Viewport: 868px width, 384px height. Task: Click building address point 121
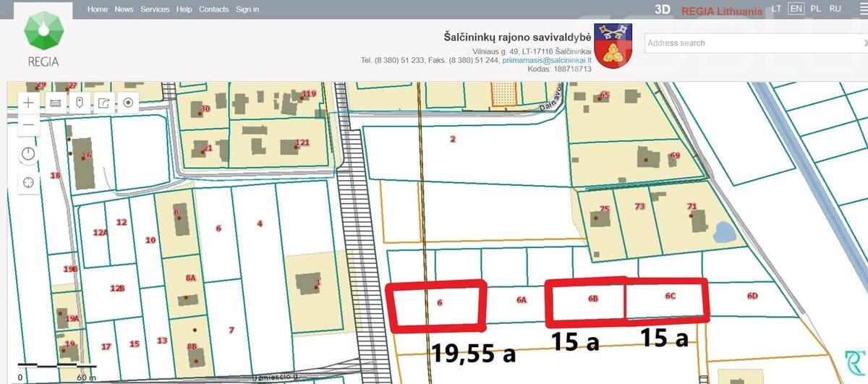302,143
